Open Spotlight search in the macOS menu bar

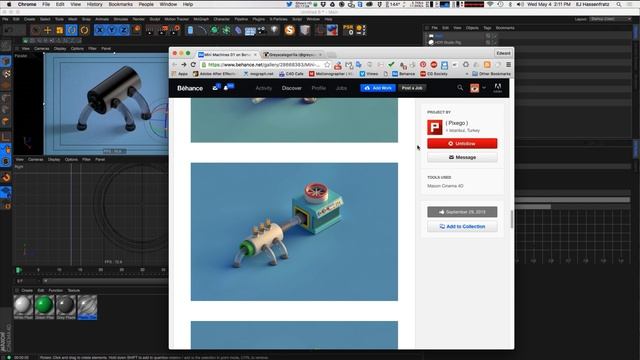pyautogui.click(x=619, y=4)
